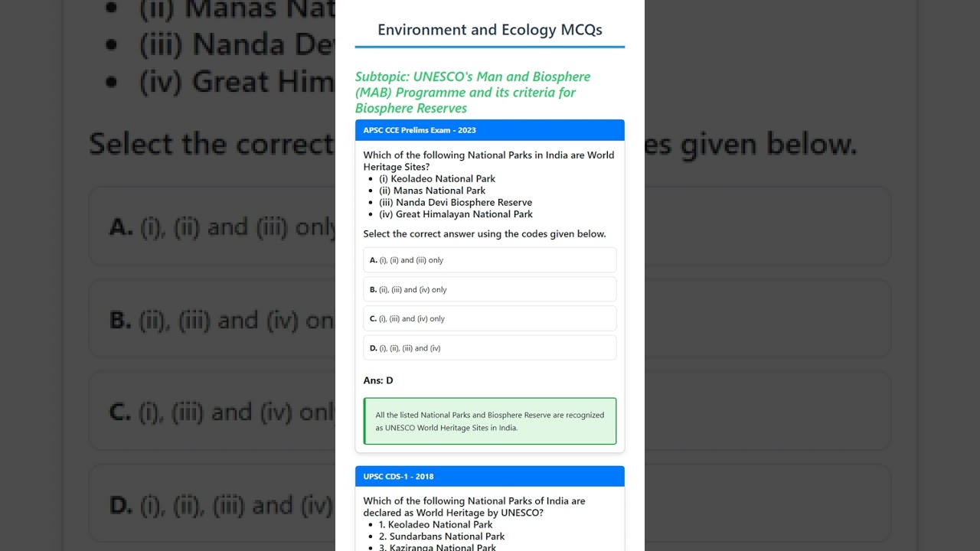The width and height of the screenshot is (980, 551).
Task: Click 'Select the correct answer using the codes' text
Action: pos(485,234)
